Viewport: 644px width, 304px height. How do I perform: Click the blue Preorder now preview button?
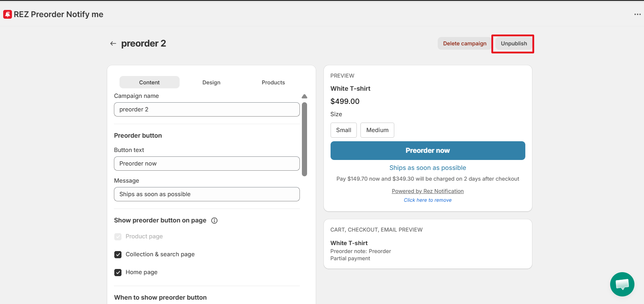(427, 150)
